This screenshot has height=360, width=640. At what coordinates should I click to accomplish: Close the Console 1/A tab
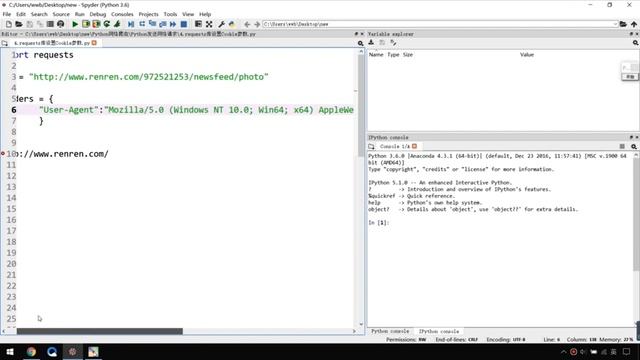(x=414, y=146)
